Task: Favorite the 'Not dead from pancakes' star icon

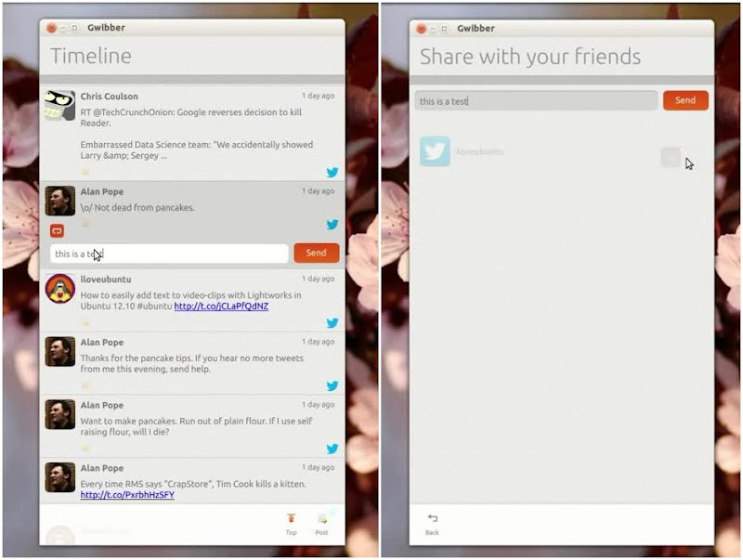Action: point(85,224)
